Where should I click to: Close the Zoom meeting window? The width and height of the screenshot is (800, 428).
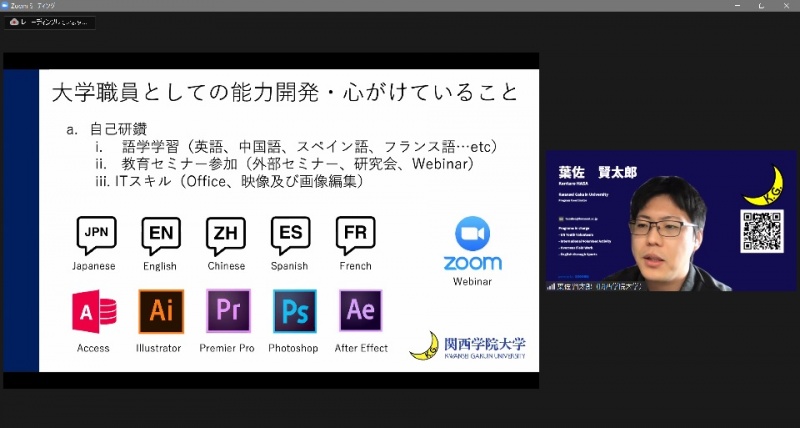pos(786,6)
